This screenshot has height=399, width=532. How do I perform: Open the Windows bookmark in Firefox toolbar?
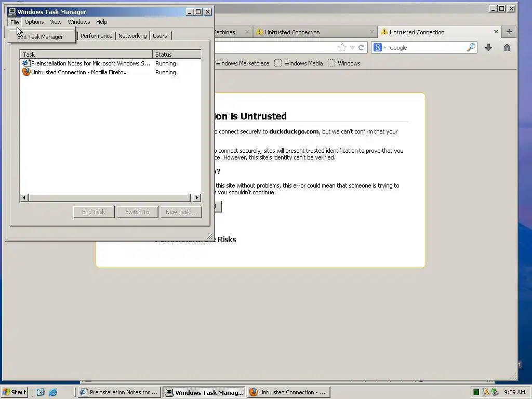pos(344,63)
